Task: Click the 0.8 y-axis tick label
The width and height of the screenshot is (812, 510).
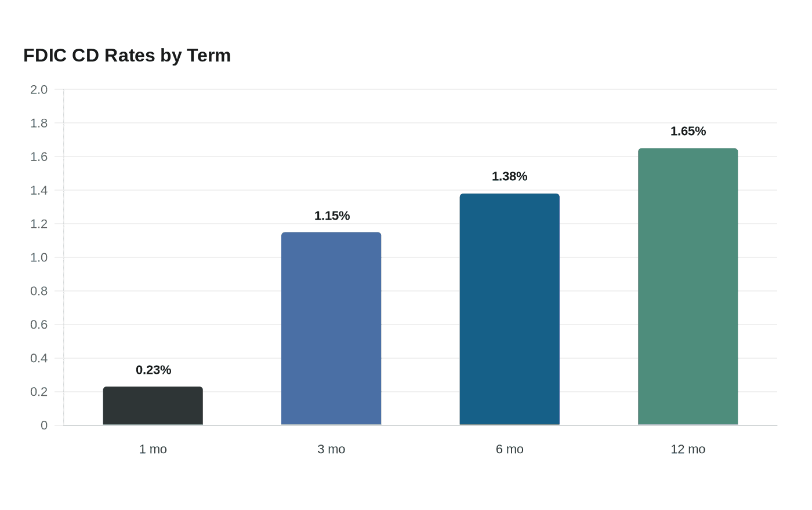Action: coord(39,291)
